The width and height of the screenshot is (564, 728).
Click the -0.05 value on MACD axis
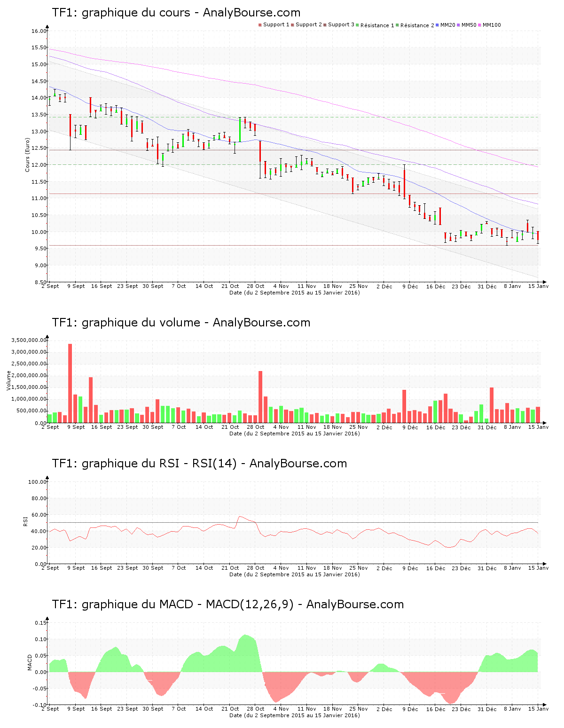pyautogui.click(x=39, y=689)
